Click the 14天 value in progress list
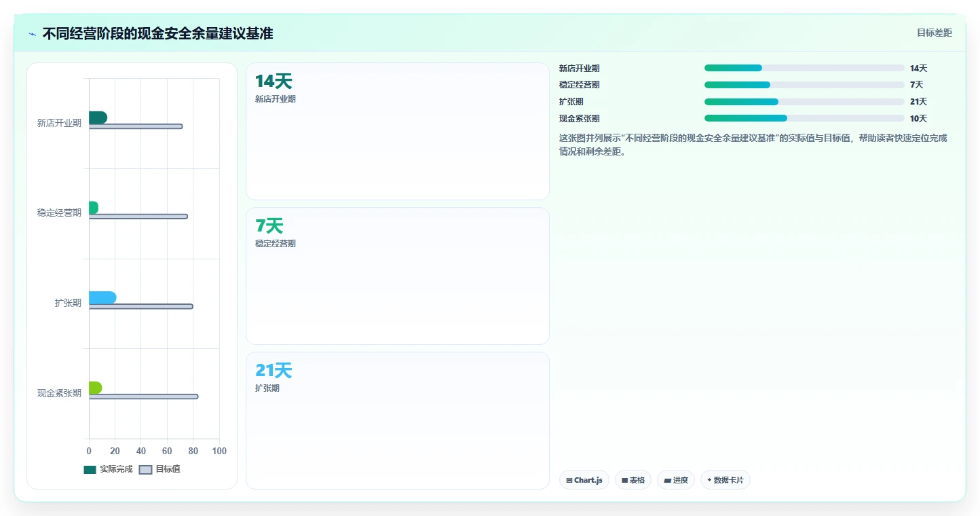 [x=918, y=68]
